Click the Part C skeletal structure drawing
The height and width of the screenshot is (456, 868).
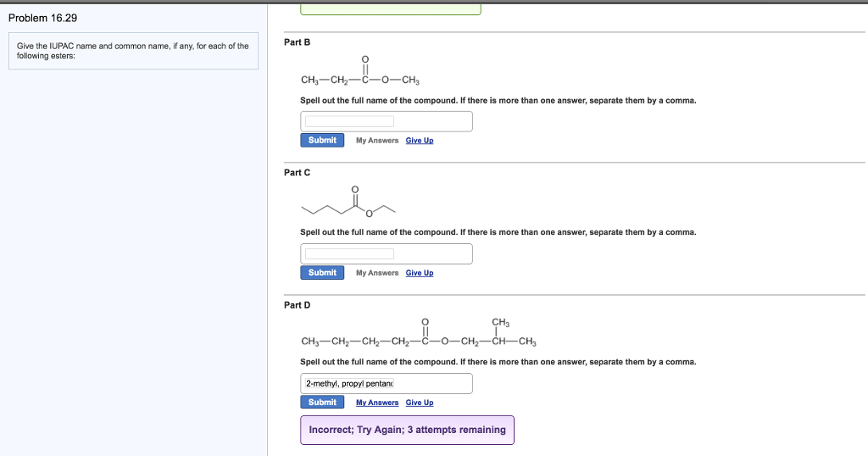[348, 202]
